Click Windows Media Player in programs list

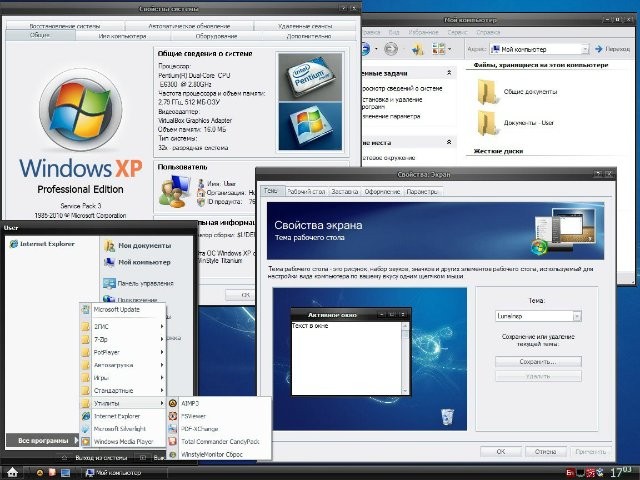tap(123, 441)
